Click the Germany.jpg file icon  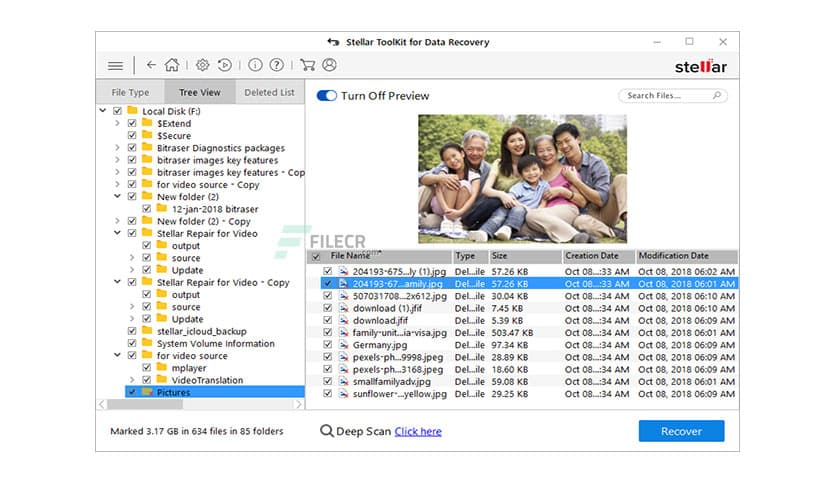click(x=344, y=345)
